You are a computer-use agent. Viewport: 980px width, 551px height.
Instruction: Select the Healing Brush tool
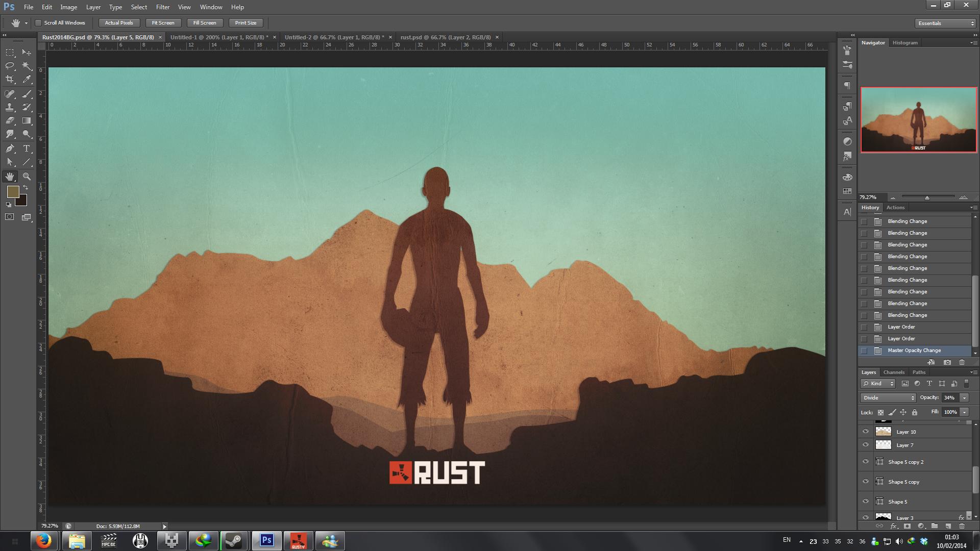pos(10,94)
